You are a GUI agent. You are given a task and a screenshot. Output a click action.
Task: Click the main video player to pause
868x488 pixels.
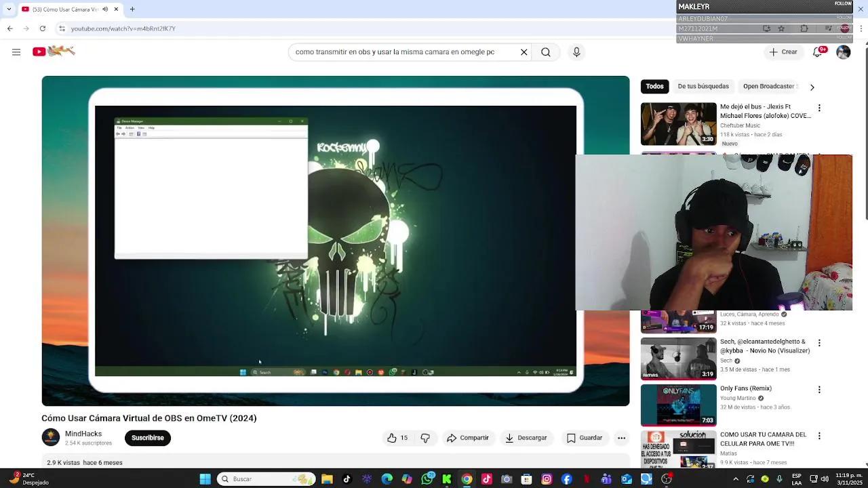tap(336, 241)
